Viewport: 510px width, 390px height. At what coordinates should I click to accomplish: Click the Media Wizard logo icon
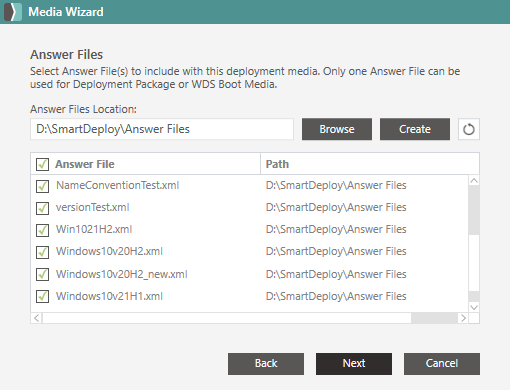click(x=13, y=12)
